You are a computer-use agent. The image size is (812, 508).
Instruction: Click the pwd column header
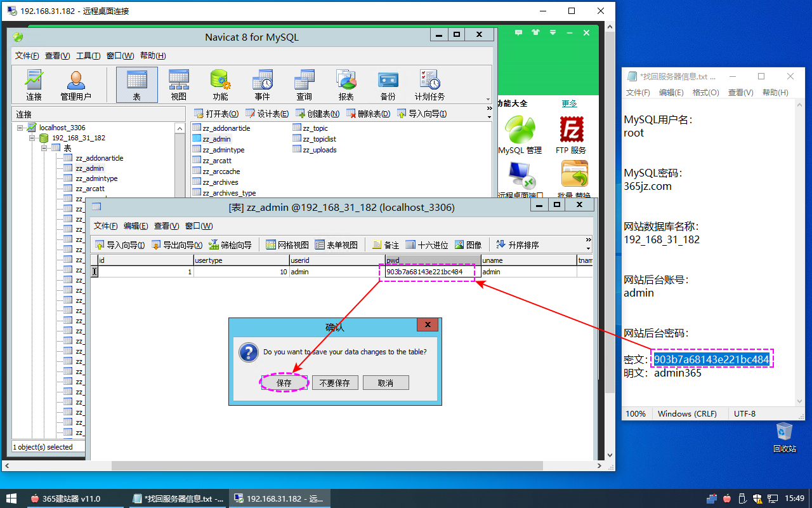pos(433,260)
